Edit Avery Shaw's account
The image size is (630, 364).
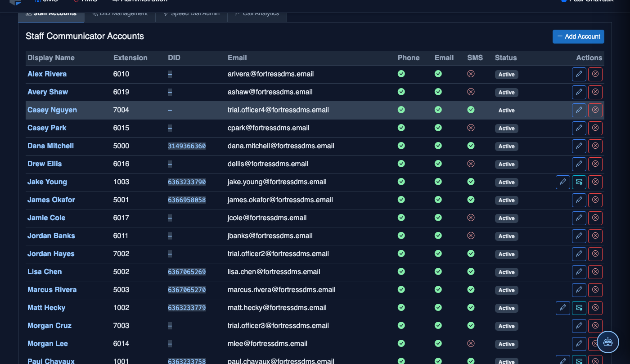[579, 92]
